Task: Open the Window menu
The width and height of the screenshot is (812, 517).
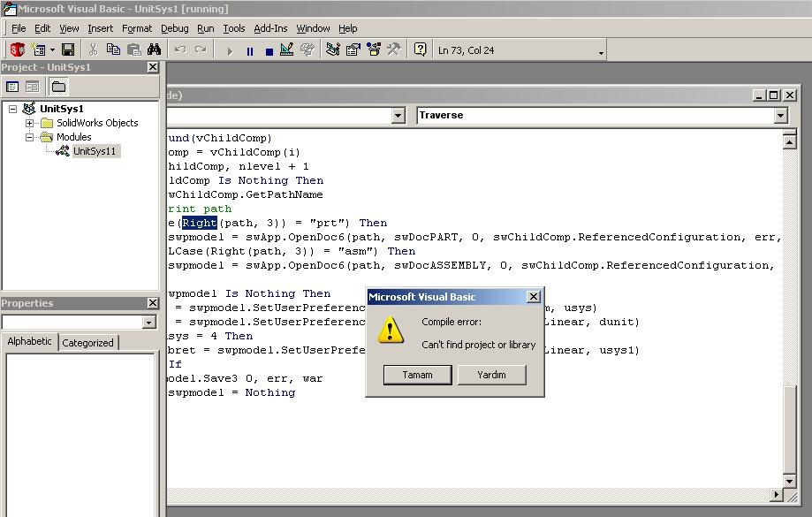Action: pos(313,28)
